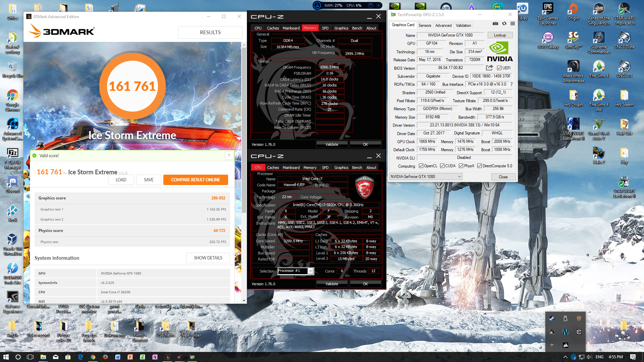This screenshot has width=644, height=362.
Task: Open Kodi desktop shortcut
Action: pyautogui.click(x=12, y=213)
